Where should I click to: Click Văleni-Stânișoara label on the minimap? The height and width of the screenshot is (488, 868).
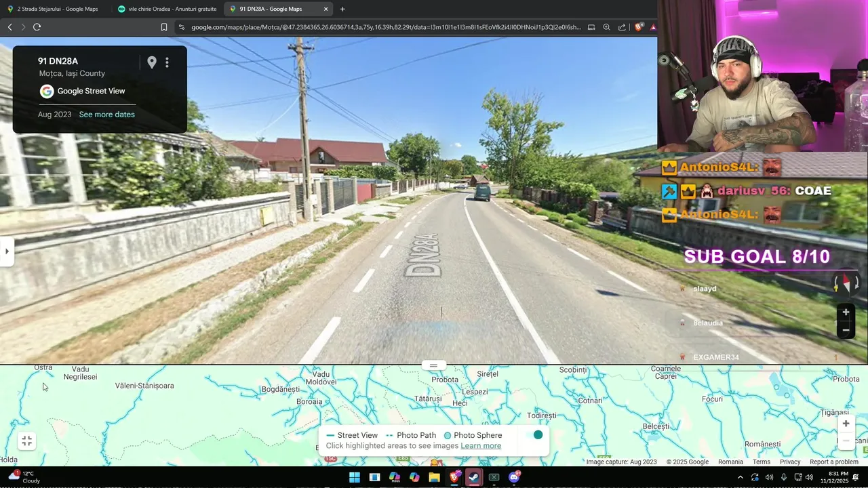click(144, 386)
